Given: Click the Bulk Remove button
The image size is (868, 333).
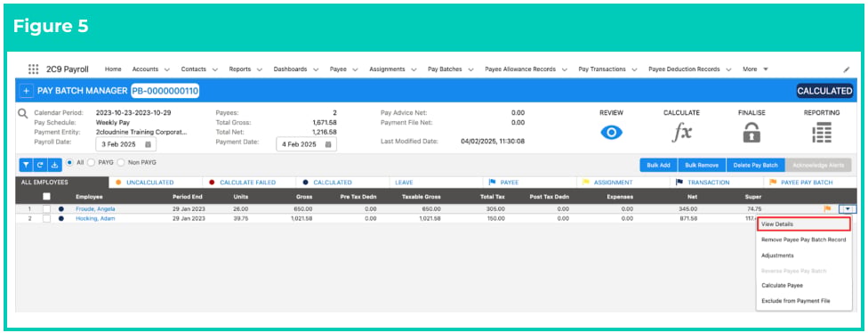Looking at the screenshot, I should pos(702,165).
